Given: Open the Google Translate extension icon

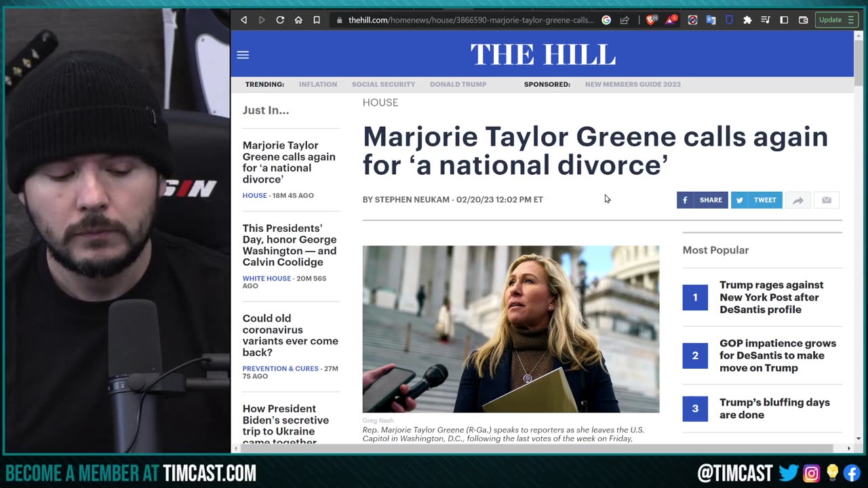Looking at the screenshot, I should click(711, 20).
